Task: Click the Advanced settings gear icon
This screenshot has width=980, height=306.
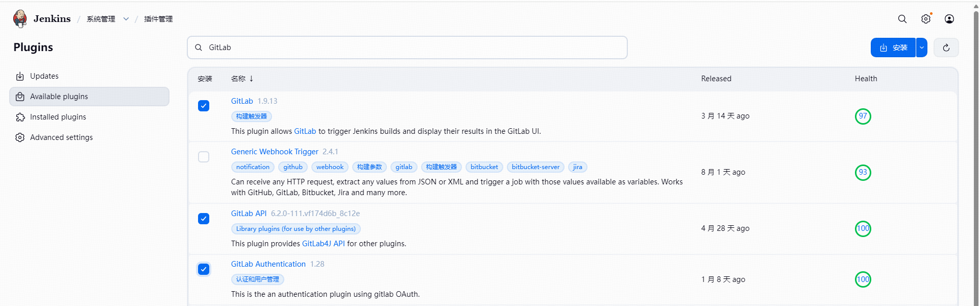Action: tap(20, 137)
